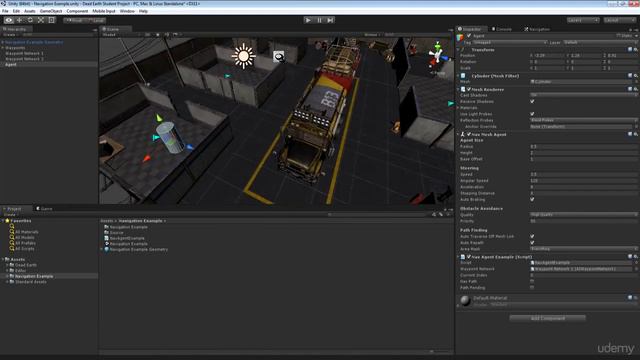Click the Agent game object cube icon in Inspector
The width and height of the screenshot is (640, 360).
point(460,38)
